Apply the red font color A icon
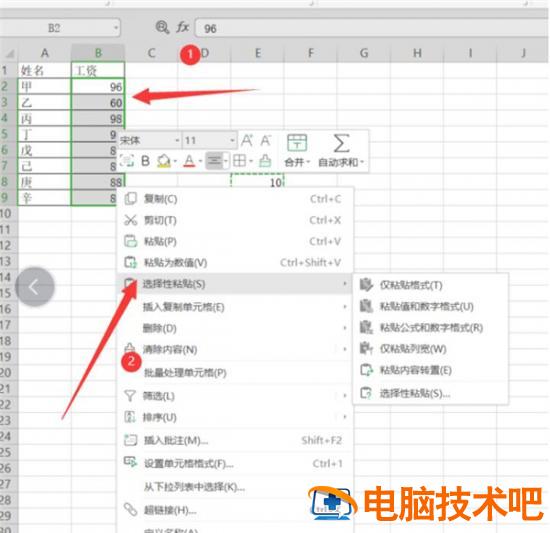 pyautogui.click(x=189, y=161)
